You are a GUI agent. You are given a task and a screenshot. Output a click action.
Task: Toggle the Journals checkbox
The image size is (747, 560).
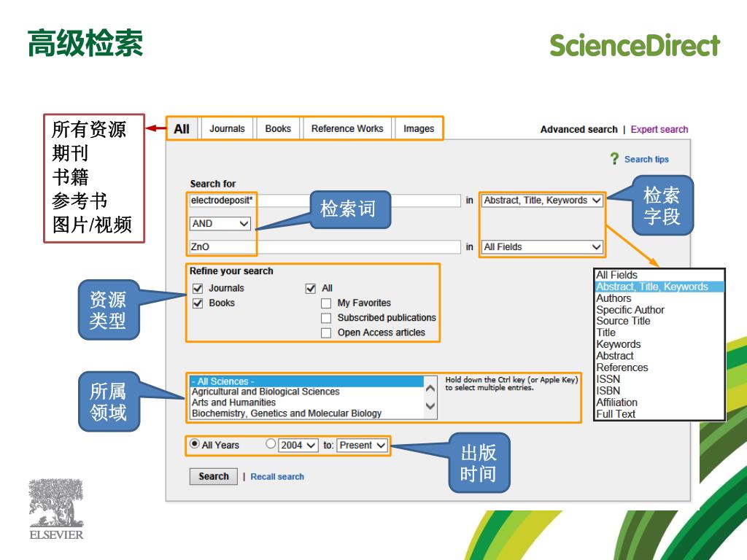198,289
